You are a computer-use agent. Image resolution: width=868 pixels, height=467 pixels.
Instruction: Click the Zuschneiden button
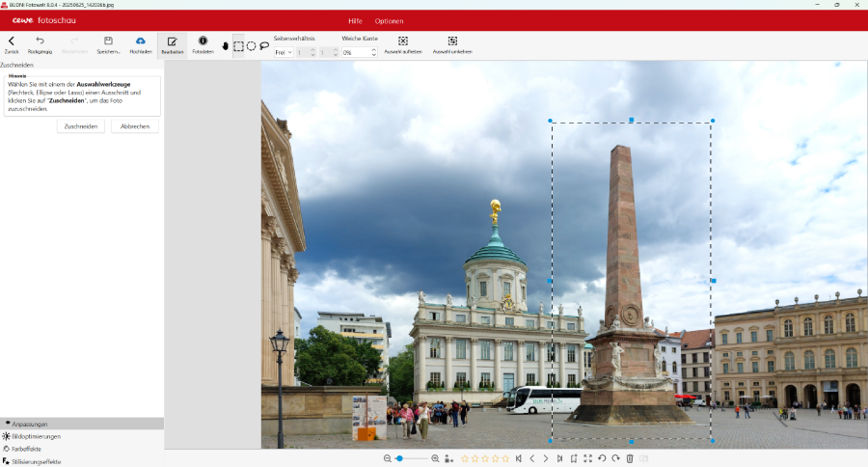coord(81,126)
